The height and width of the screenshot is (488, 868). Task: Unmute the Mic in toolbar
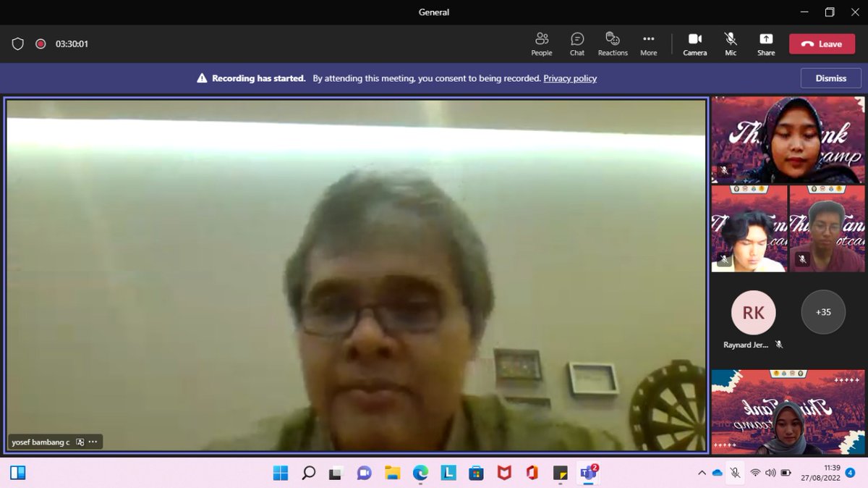(731, 44)
